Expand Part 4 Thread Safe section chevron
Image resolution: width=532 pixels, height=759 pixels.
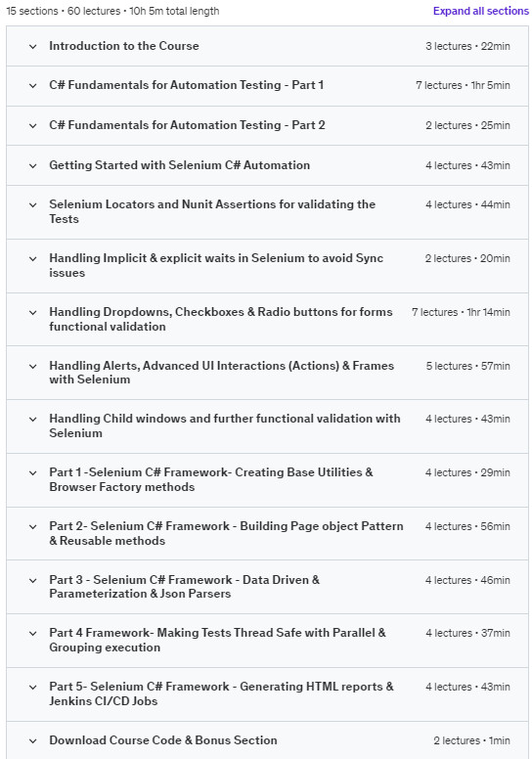[33, 633]
